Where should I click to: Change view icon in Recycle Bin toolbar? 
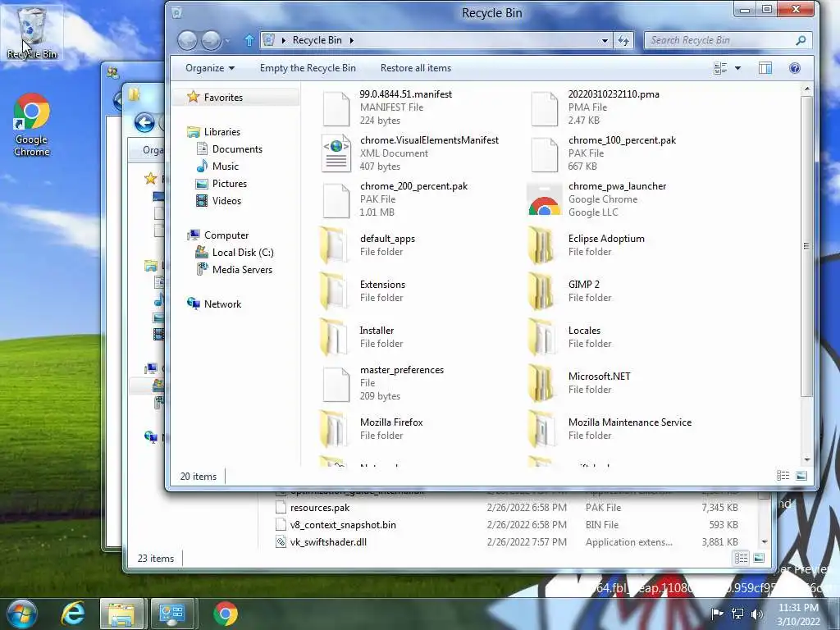[x=720, y=68]
